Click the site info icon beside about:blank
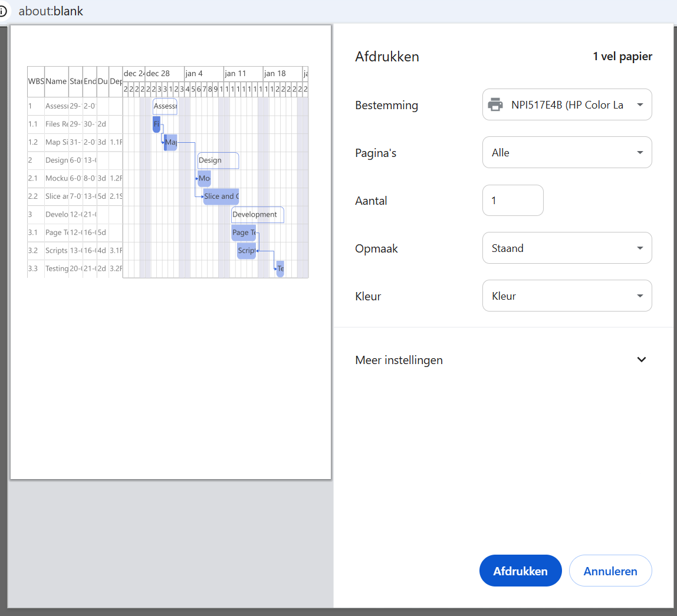 (x=3, y=11)
